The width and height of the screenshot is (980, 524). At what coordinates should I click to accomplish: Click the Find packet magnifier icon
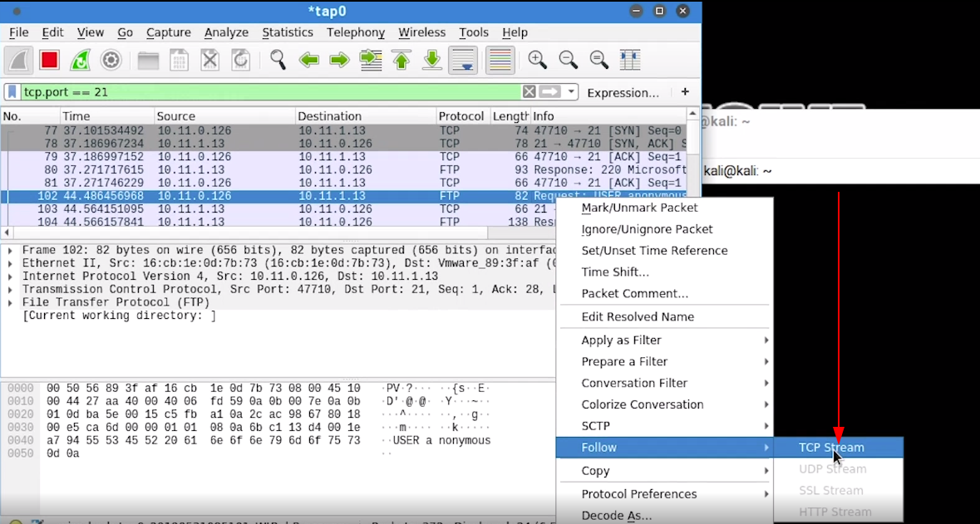point(278,60)
